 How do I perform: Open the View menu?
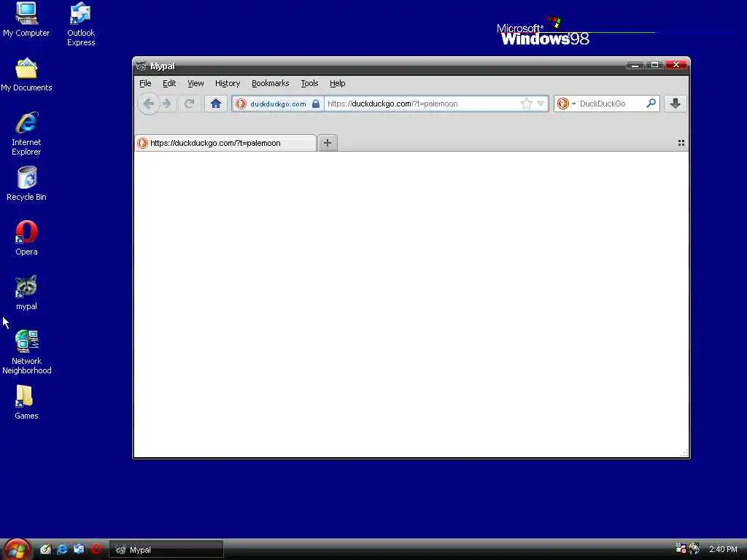(x=196, y=83)
